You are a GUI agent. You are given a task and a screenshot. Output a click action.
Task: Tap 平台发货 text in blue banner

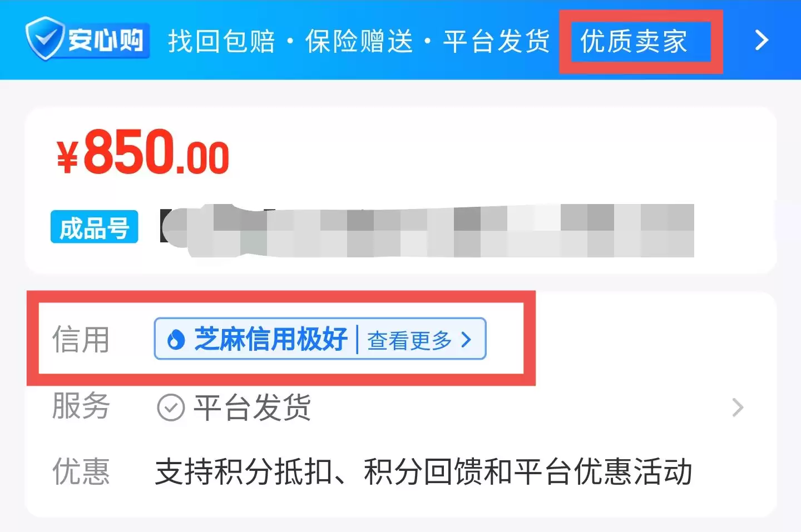pos(497,42)
